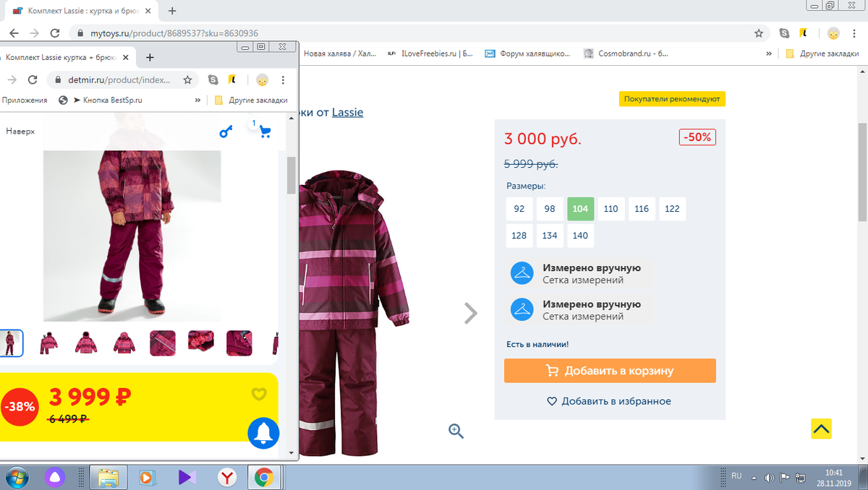Show next product photo with the right chevron
Viewport: 868px width, 490px height.
(x=471, y=312)
